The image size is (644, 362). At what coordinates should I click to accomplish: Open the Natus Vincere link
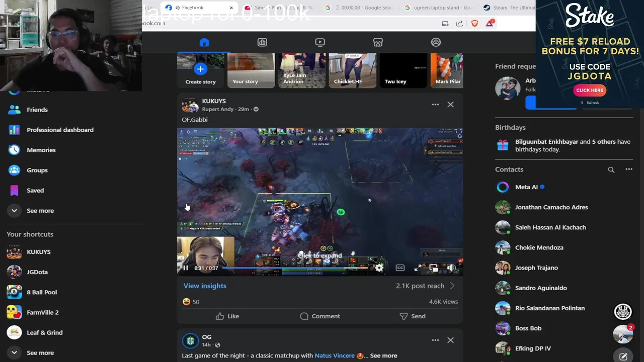335,355
